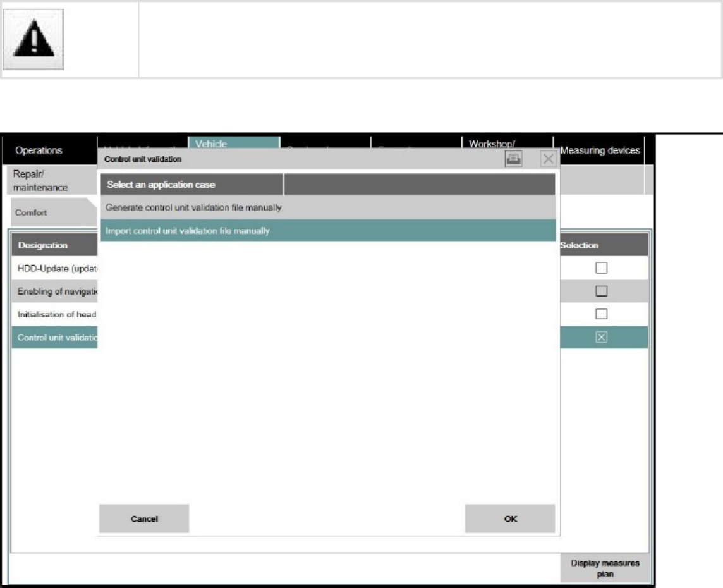The image size is (723, 588).
Task: Open the Operations tab
Action: point(50,150)
